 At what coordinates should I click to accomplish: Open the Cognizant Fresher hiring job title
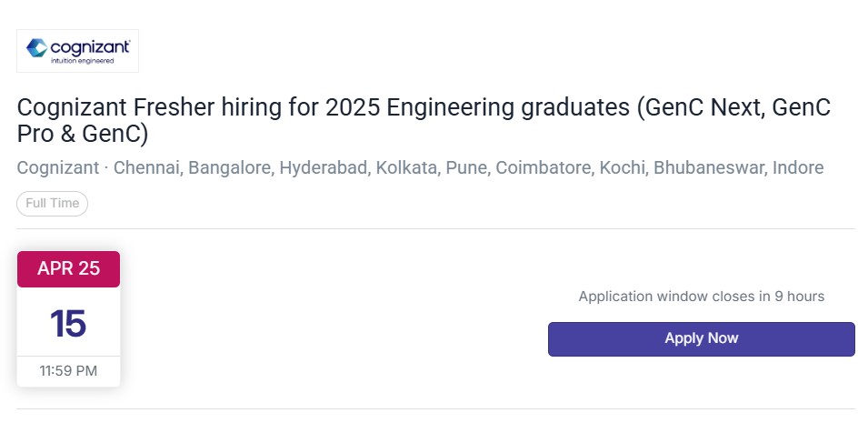[424, 121]
